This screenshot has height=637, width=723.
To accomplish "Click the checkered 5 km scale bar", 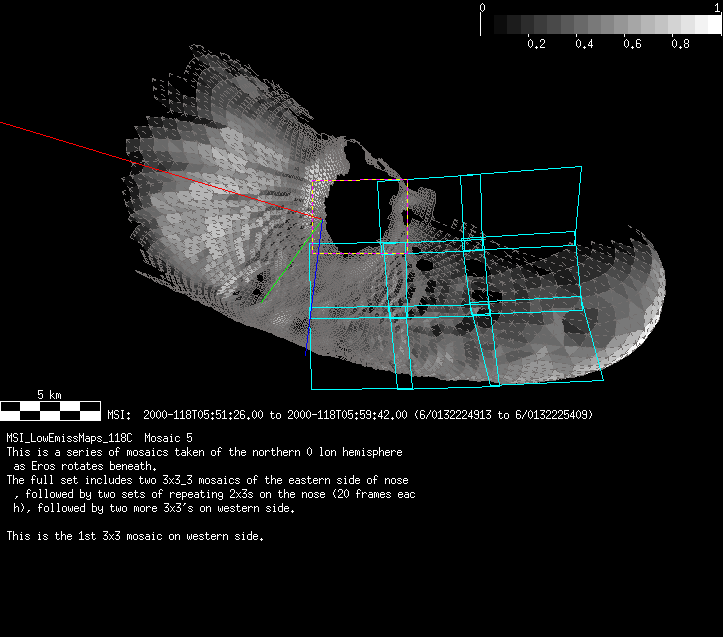I will tap(50, 411).
